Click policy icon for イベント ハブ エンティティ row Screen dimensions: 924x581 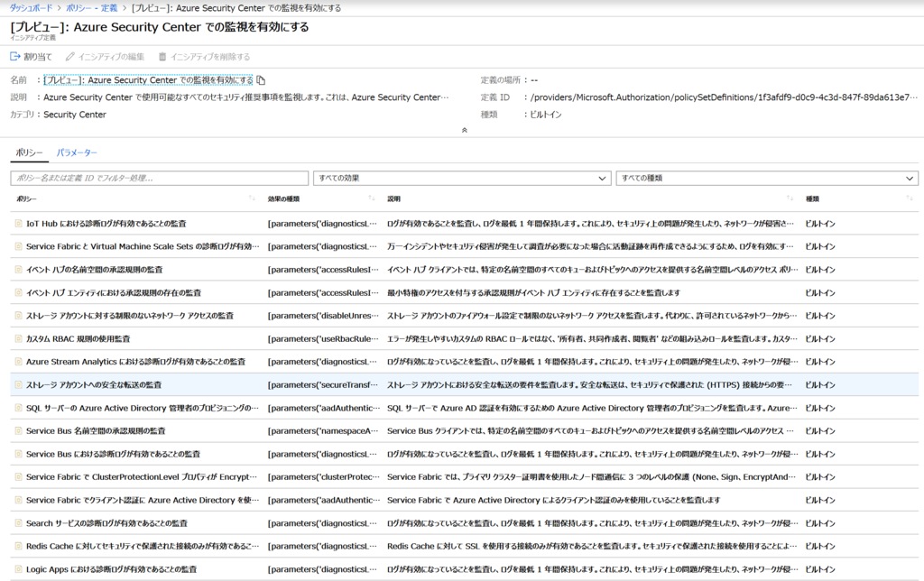tap(18, 292)
